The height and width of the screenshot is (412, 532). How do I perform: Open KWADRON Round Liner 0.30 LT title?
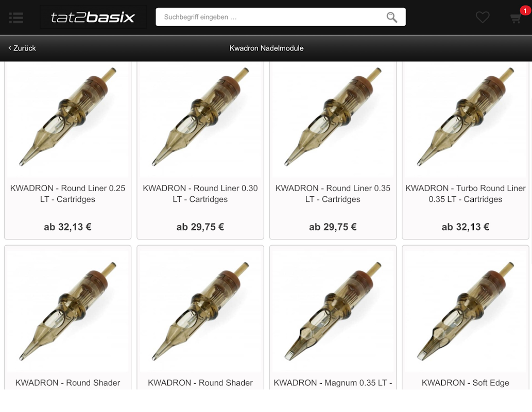click(200, 194)
